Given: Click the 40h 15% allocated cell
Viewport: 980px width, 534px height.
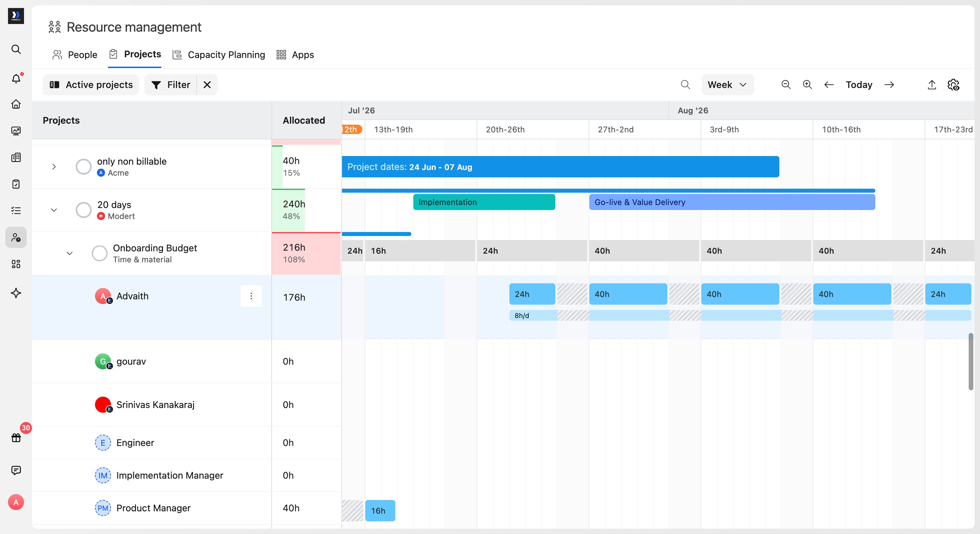Looking at the screenshot, I should pos(306,167).
